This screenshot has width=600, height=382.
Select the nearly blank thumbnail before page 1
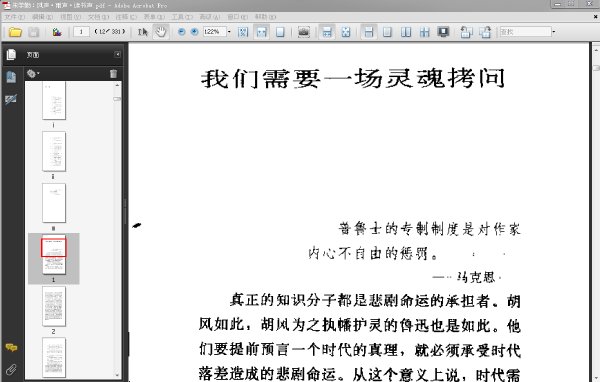point(54,203)
